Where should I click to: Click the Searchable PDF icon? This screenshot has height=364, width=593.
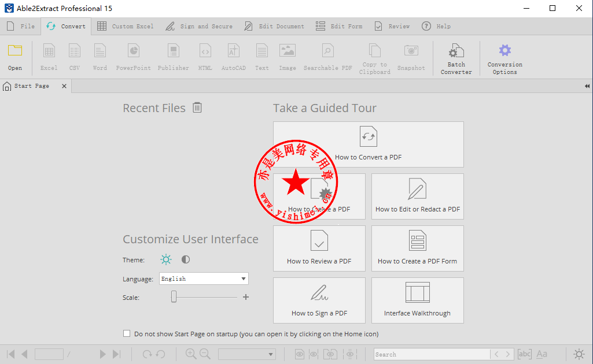(x=327, y=51)
